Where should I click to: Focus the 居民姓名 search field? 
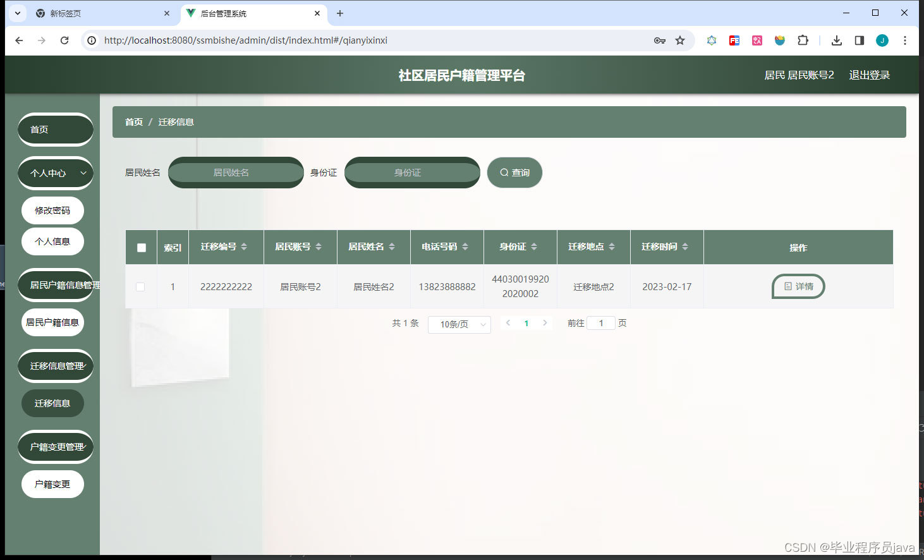point(236,172)
